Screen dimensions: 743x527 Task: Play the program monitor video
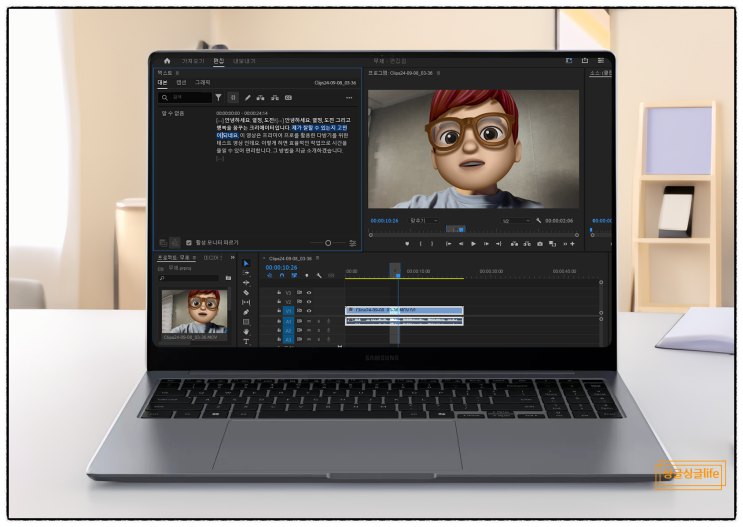tap(473, 244)
